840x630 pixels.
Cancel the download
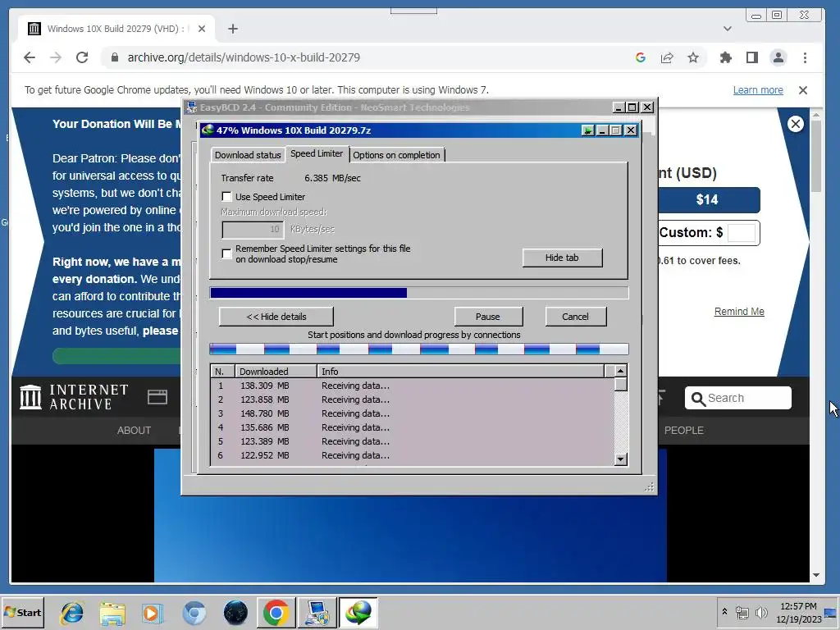click(x=575, y=317)
